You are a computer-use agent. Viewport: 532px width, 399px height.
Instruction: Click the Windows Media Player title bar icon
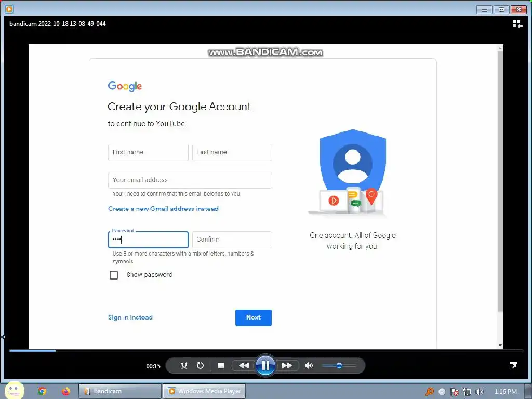[x=9, y=9]
